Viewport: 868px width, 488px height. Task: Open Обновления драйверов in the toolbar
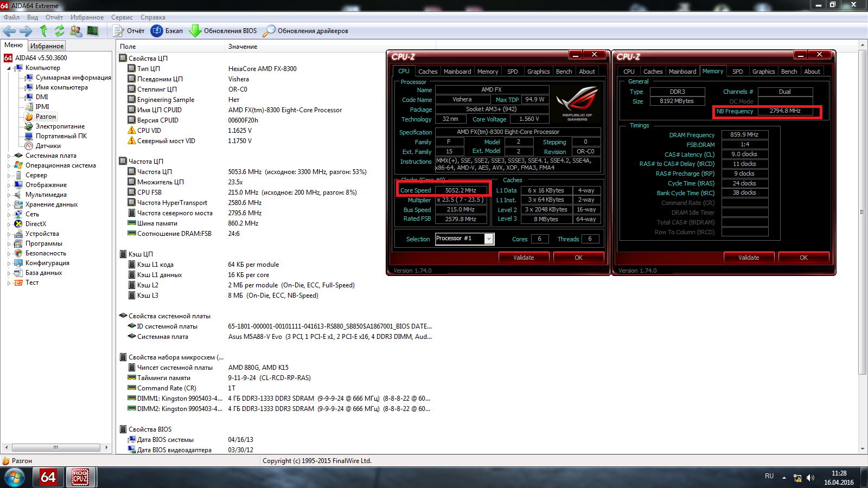(305, 31)
